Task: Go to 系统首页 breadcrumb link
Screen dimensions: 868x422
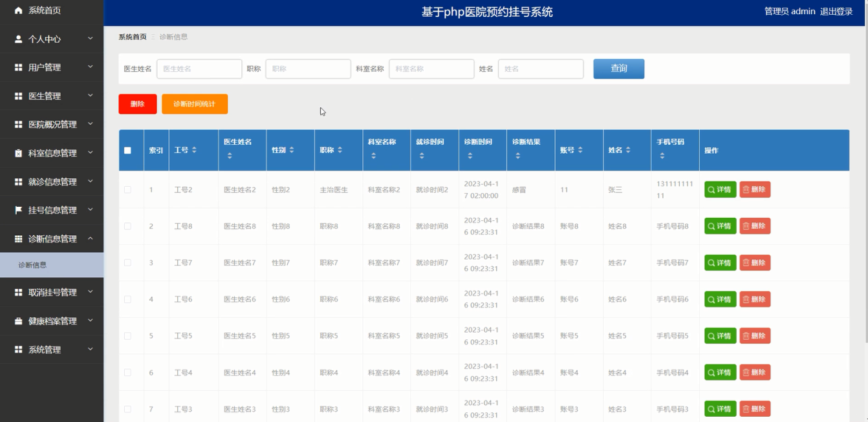Action: coord(133,37)
